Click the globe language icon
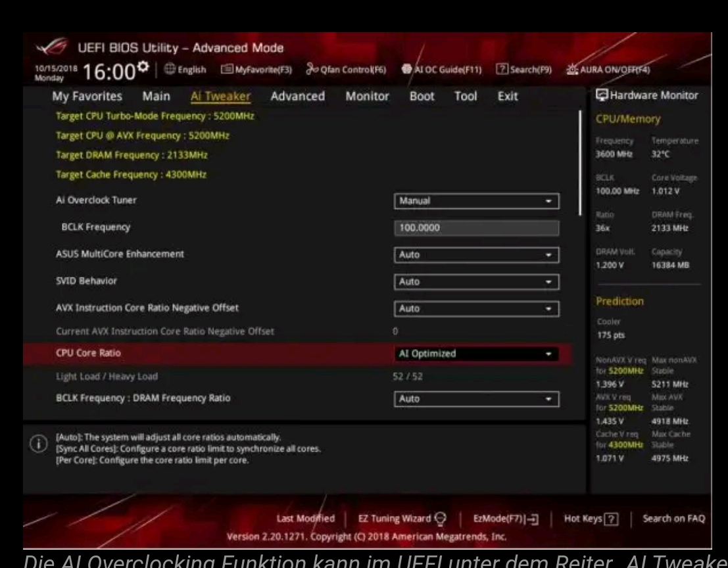 click(x=170, y=69)
